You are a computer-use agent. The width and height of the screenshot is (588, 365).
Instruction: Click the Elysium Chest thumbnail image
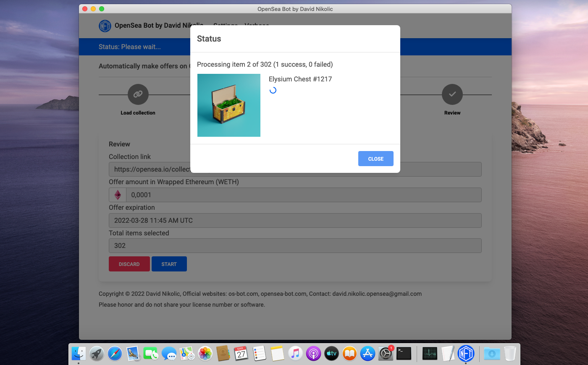tap(229, 105)
